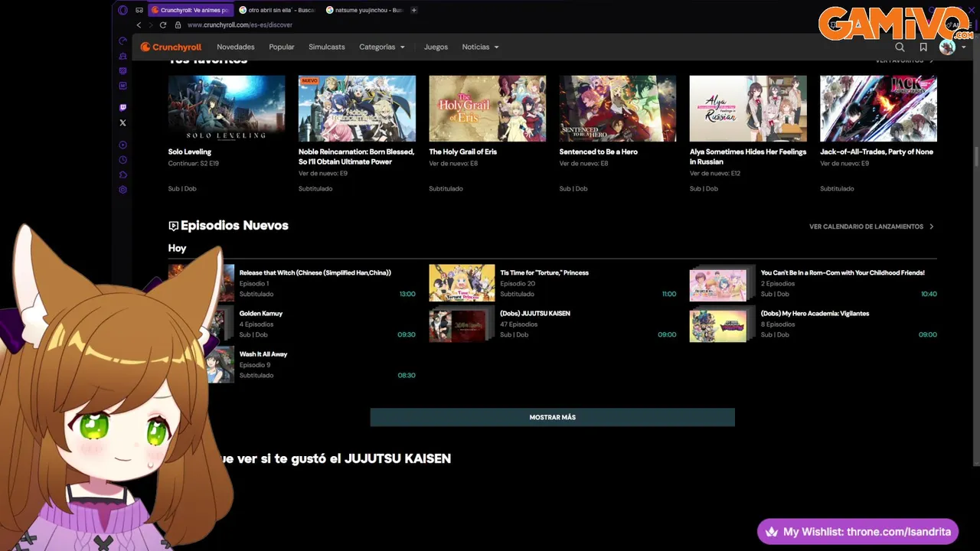Image resolution: width=980 pixels, height=551 pixels.
Task: Click the 'Hoy' date label
Action: [177, 248]
